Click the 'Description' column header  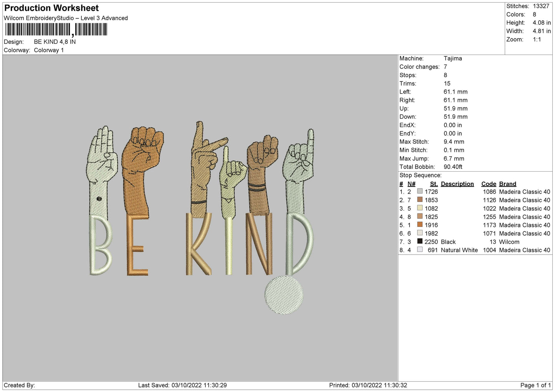457,184
